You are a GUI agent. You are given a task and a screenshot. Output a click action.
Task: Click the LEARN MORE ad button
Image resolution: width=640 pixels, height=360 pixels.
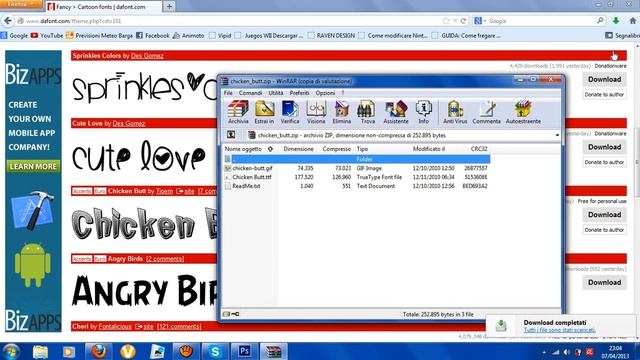tap(33, 167)
